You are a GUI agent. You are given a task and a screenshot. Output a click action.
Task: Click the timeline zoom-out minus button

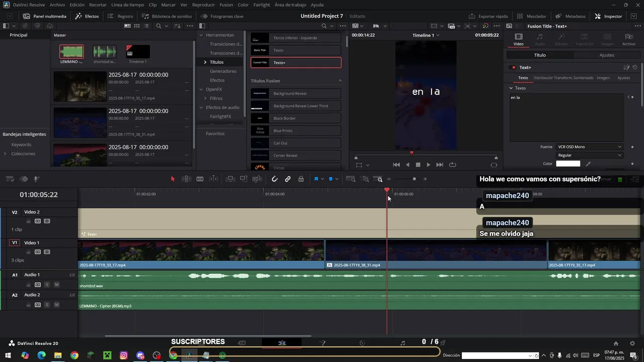[389, 179]
